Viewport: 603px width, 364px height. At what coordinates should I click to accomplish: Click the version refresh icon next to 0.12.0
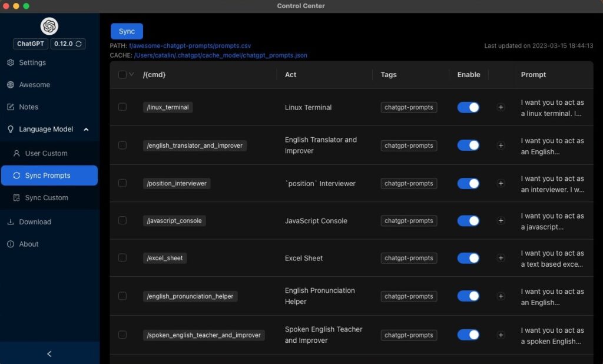click(x=78, y=44)
